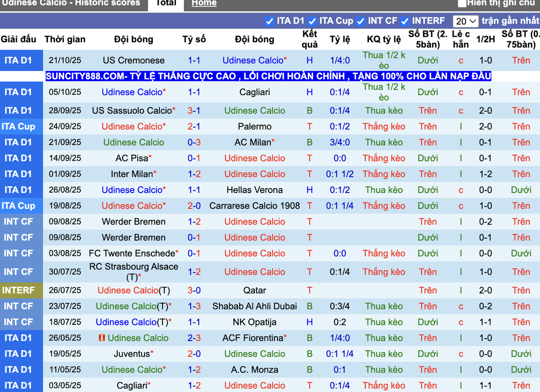Click the Giải đấu column header

point(19,39)
